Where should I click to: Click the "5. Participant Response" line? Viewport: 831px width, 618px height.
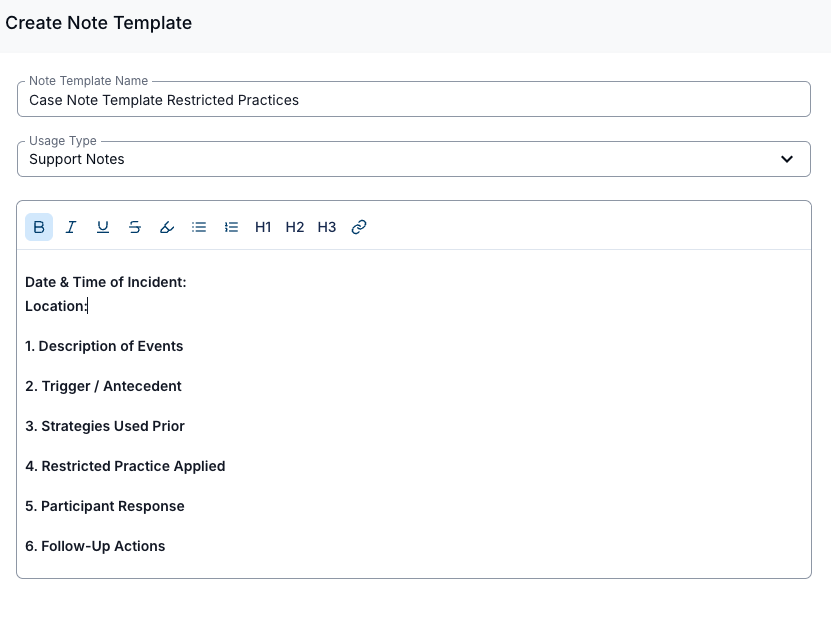click(105, 506)
